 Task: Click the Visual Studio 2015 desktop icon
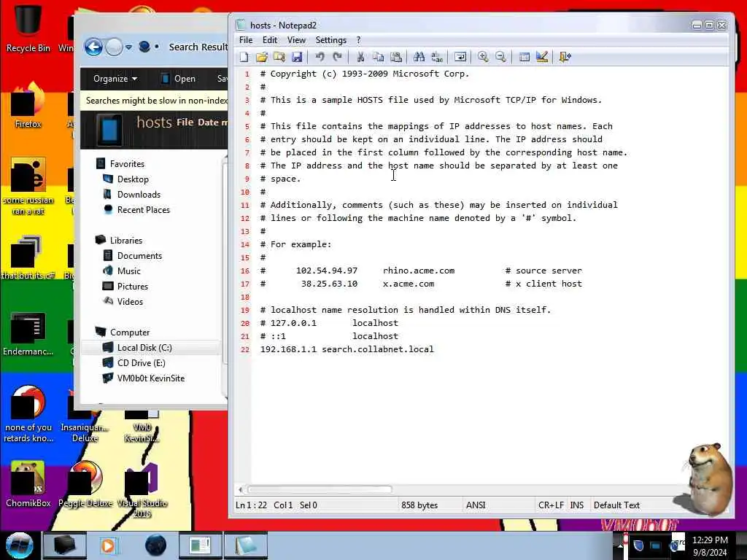(142, 489)
